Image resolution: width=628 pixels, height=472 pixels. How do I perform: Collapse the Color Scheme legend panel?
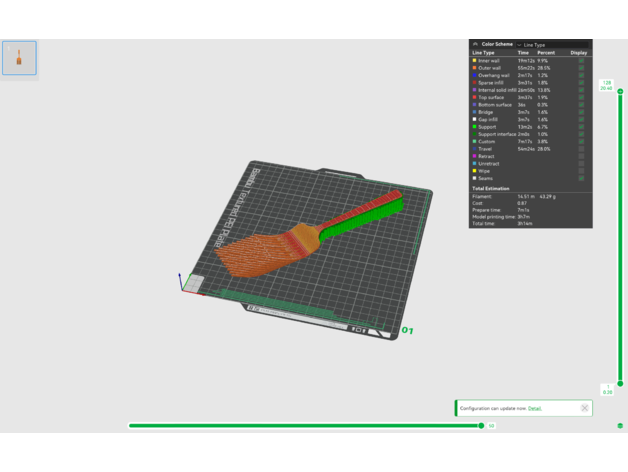(x=475, y=45)
